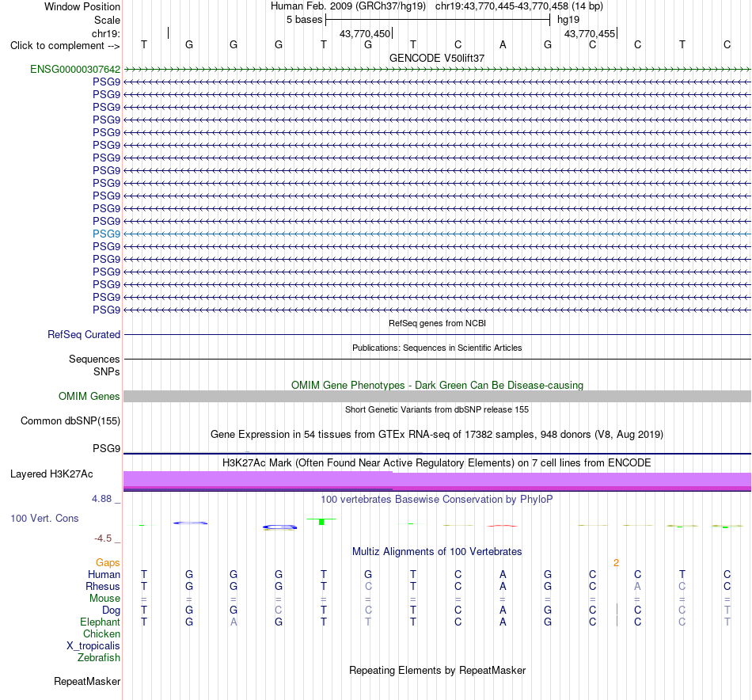Select the light-blue highlighted PSG9 transcript label
The width and height of the screenshot is (752, 700).
(x=107, y=234)
